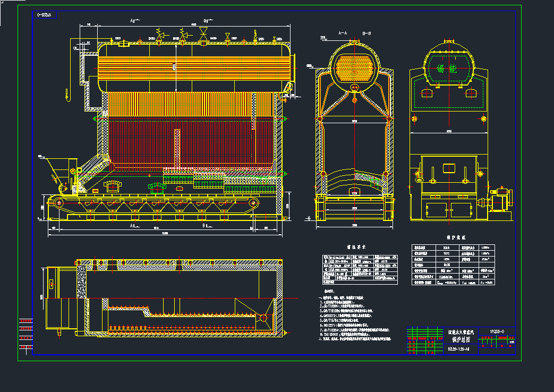Select drawing number 1FQZ0-0 in the title block
554x392 pixels.
pos(497,331)
